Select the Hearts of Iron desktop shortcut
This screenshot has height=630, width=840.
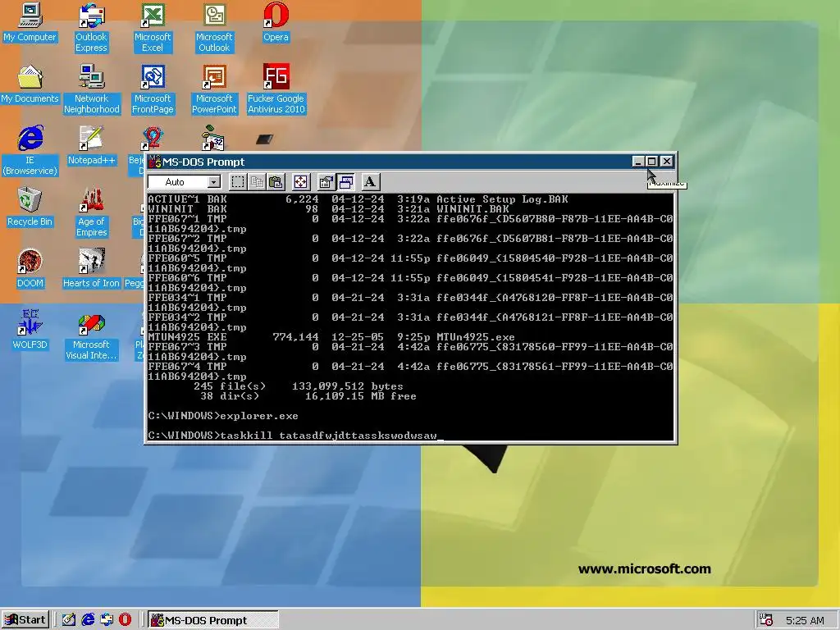pos(91,269)
